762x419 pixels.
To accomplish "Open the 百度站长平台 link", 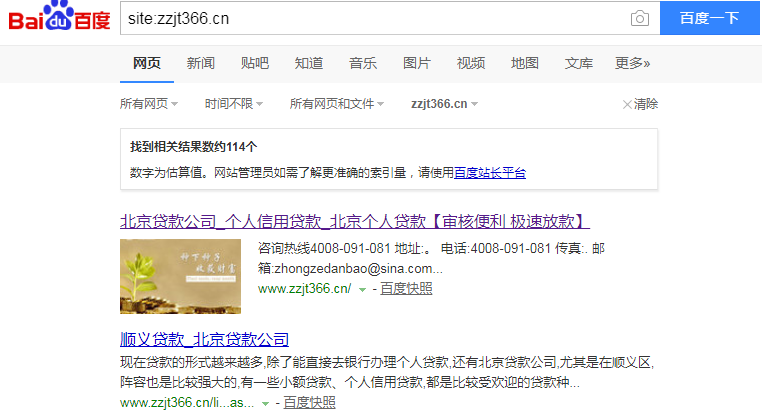I will (490, 172).
